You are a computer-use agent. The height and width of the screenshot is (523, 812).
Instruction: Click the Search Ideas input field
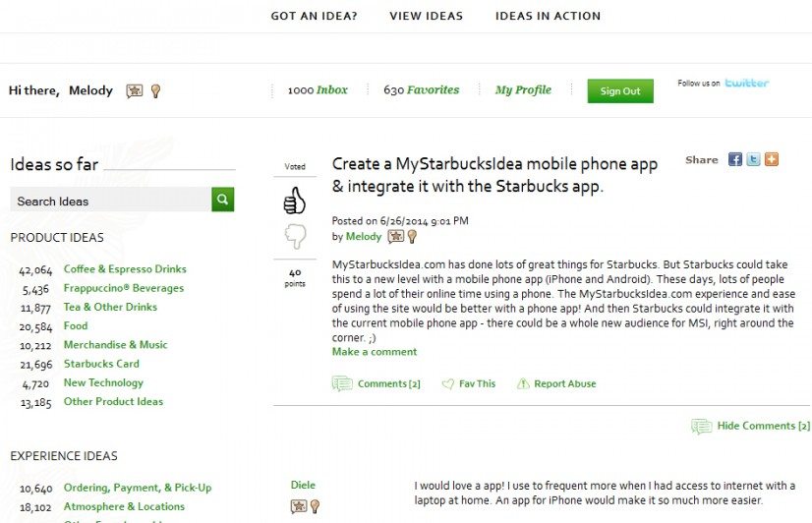pyautogui.click(x=111, y=200)
